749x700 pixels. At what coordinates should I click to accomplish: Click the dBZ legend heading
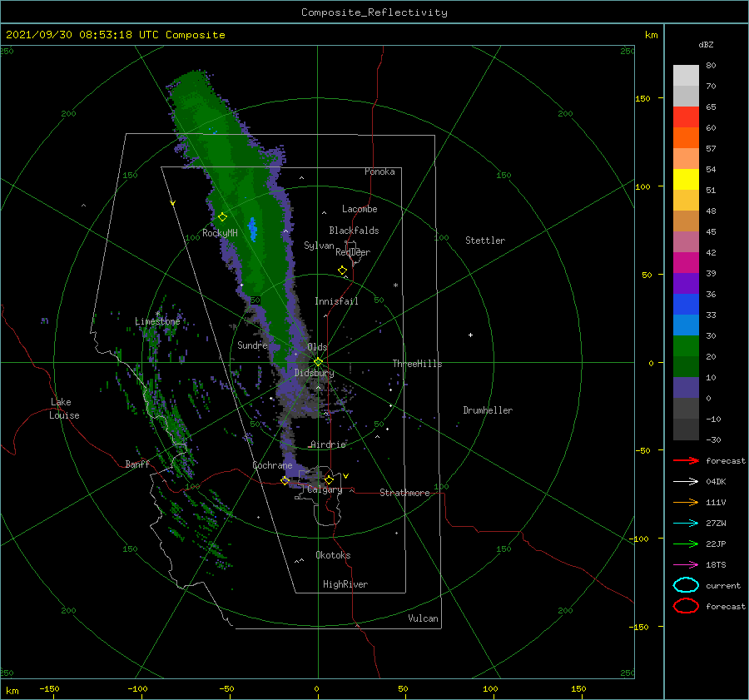tap(706, 44)
